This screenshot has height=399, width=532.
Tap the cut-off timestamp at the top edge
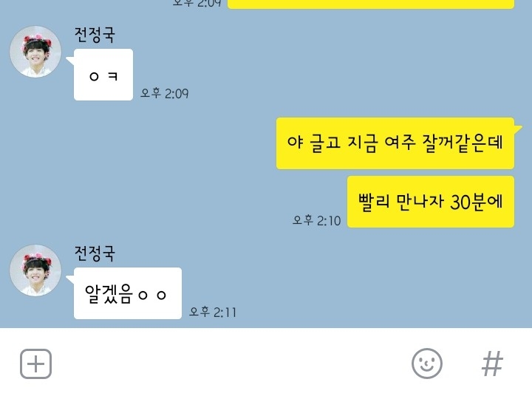point(197,4)
